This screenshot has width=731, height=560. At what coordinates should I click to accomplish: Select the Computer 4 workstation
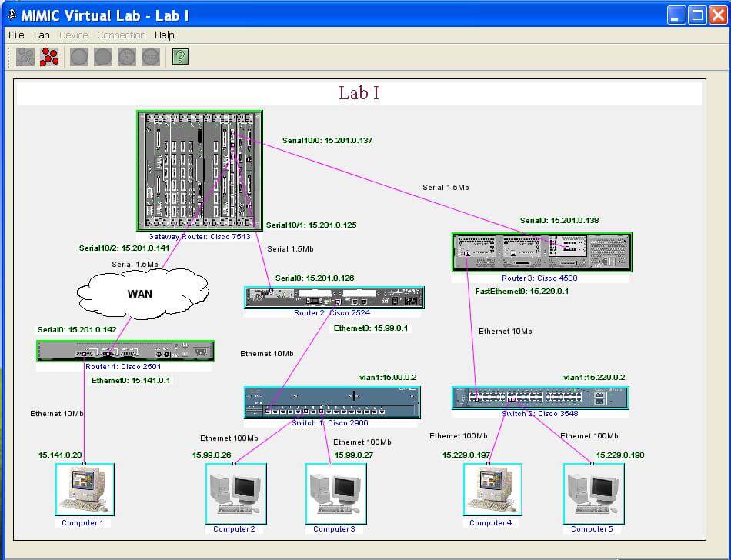[x=492, y=489]
